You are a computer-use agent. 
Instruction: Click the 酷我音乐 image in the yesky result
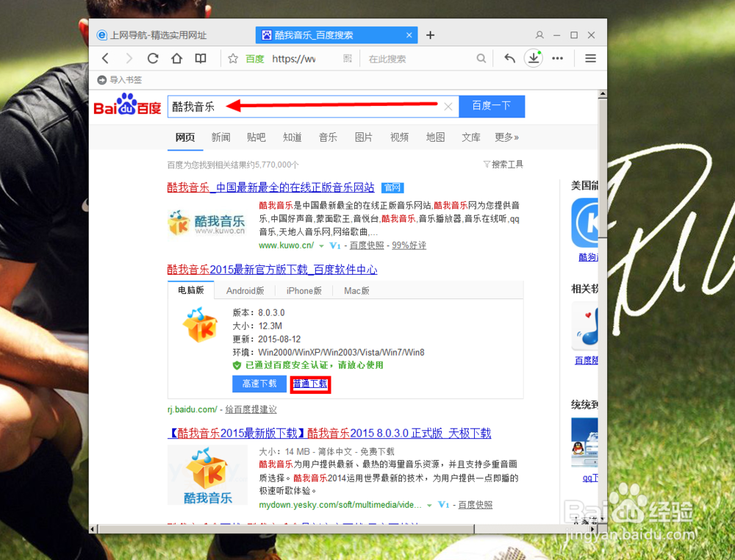click(x=208, y=475)
